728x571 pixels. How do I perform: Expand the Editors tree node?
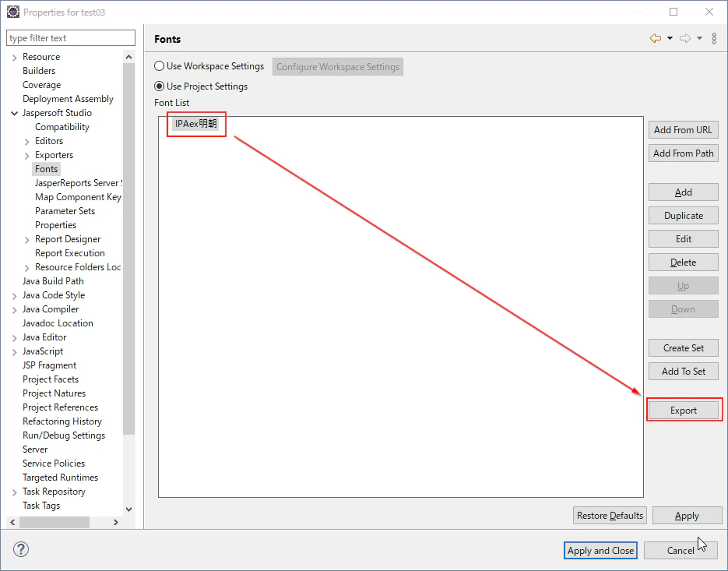tap(27, 141)
